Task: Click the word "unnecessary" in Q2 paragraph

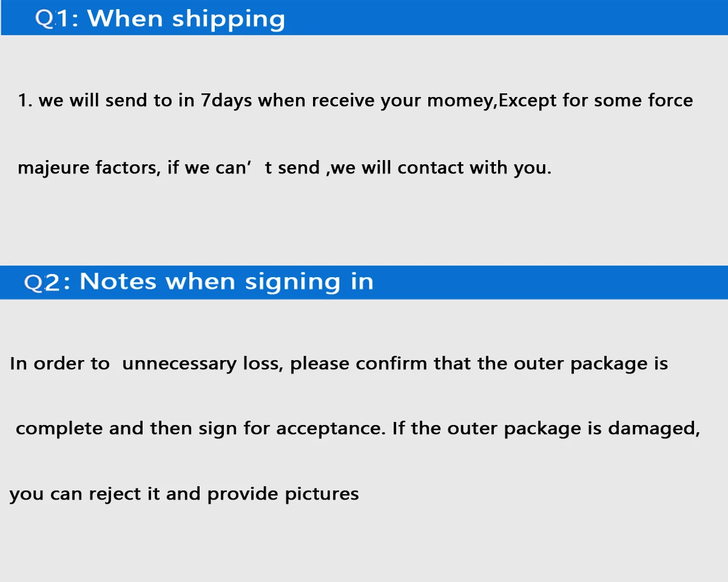Action: point(179,364)
